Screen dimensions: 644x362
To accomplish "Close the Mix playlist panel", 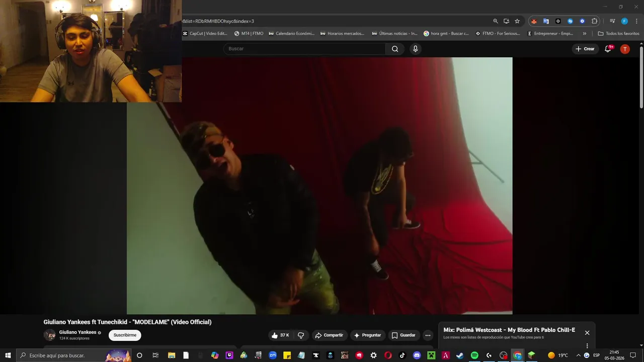I will 587,333.
